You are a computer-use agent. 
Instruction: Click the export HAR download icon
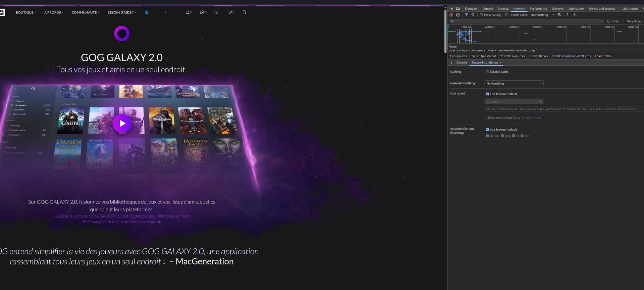tap(574, 15)
